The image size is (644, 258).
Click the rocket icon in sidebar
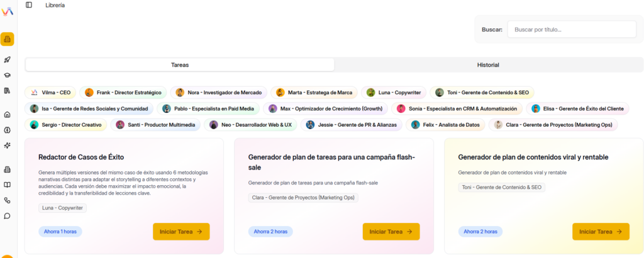click(x=8, y=60)
